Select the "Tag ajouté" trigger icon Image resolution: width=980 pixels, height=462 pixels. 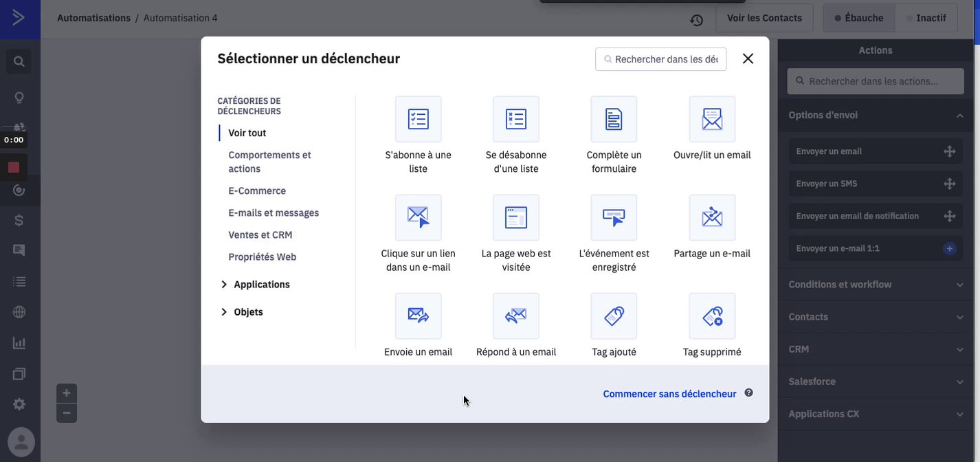coord(614,316)
